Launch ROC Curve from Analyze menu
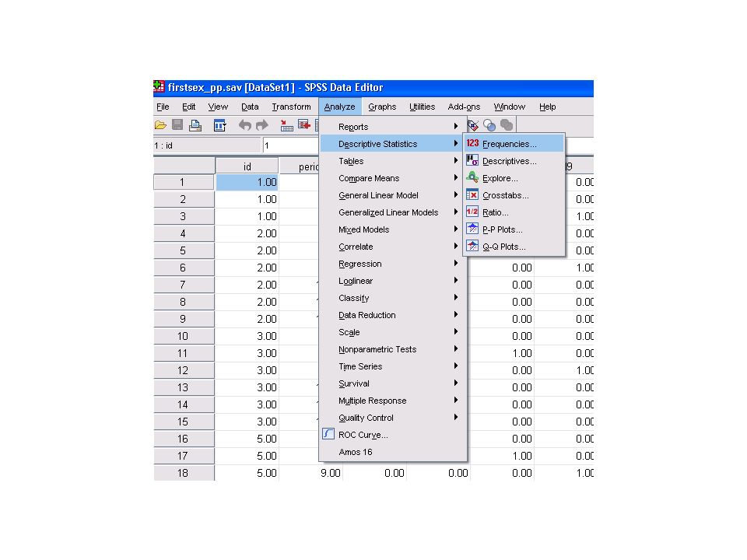 (x=392, y=435)
